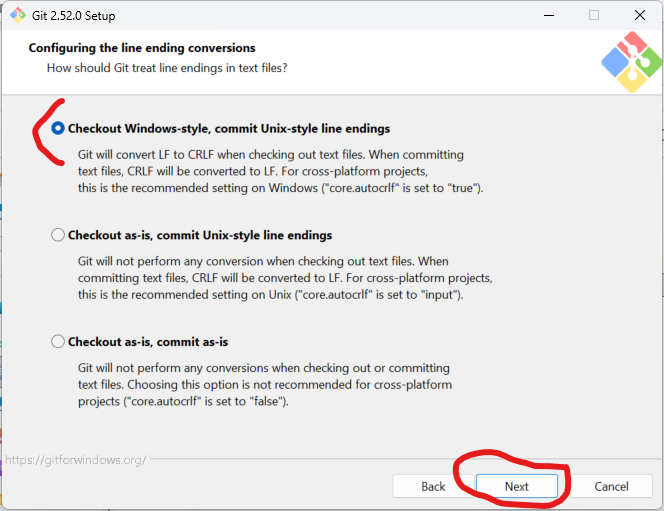Viewport: 664px width, 511px height.
Task: Cancel the Git setup
Action: pyautogui.click(x=611, y=486)
